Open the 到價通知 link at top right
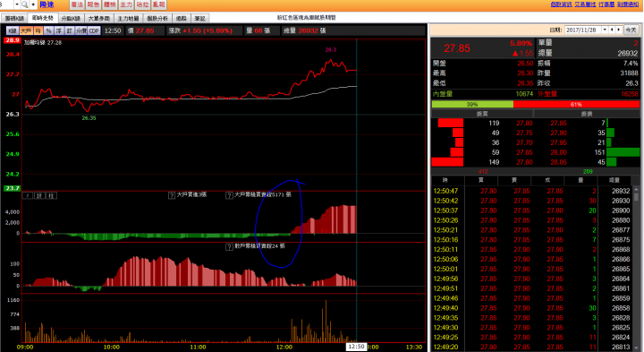The width and height of the screenshot is (644, 352). tap(628, 4)
